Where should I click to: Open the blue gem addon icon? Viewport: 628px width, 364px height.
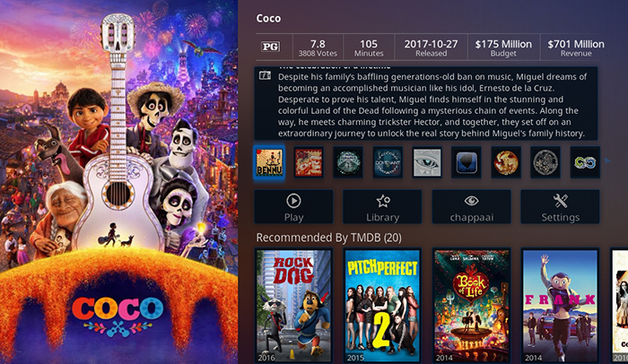[467, 162]
